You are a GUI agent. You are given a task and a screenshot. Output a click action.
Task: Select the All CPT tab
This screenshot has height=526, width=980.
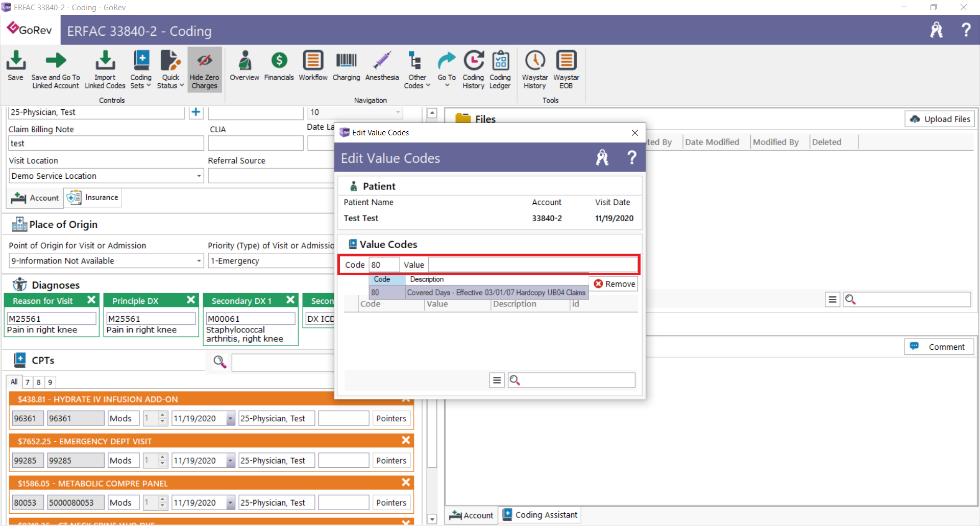pyautogui.click(x=14, y=381)
